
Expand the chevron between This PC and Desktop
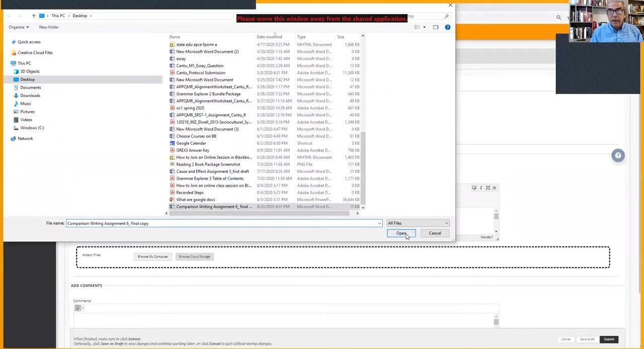(69, 16)
